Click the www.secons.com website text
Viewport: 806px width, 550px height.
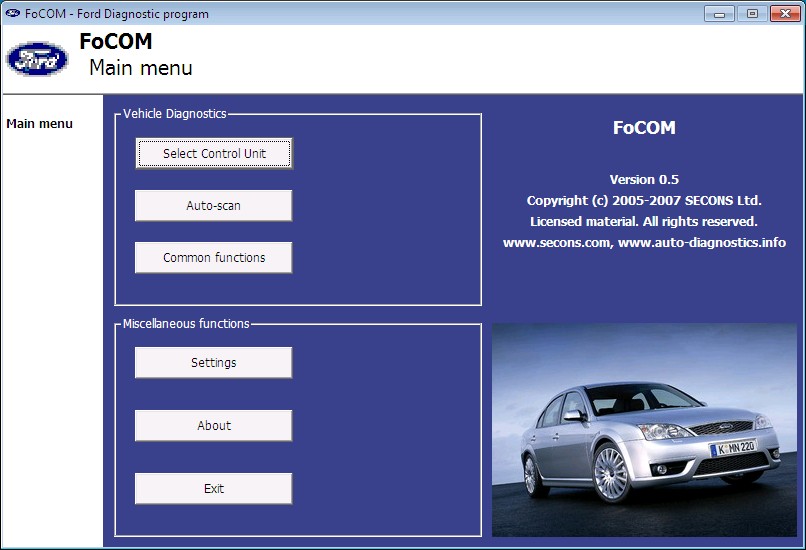(557, 242)
